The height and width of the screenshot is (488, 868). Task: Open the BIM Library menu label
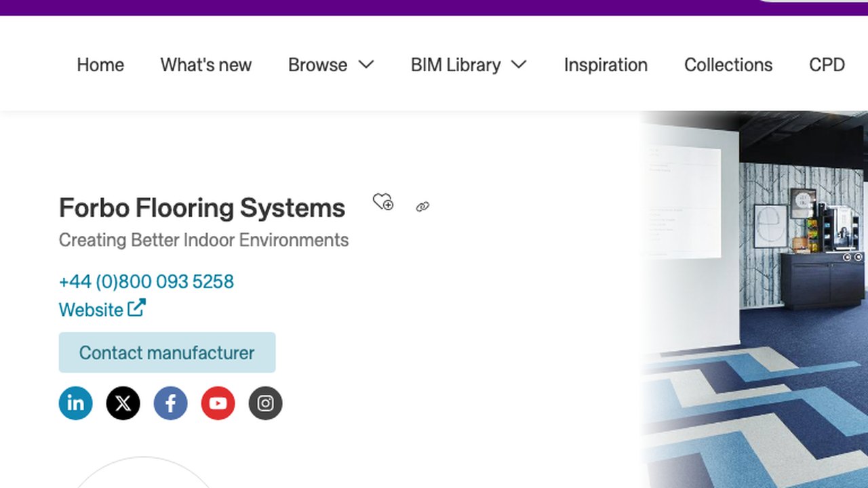click(x=456, y=65)
